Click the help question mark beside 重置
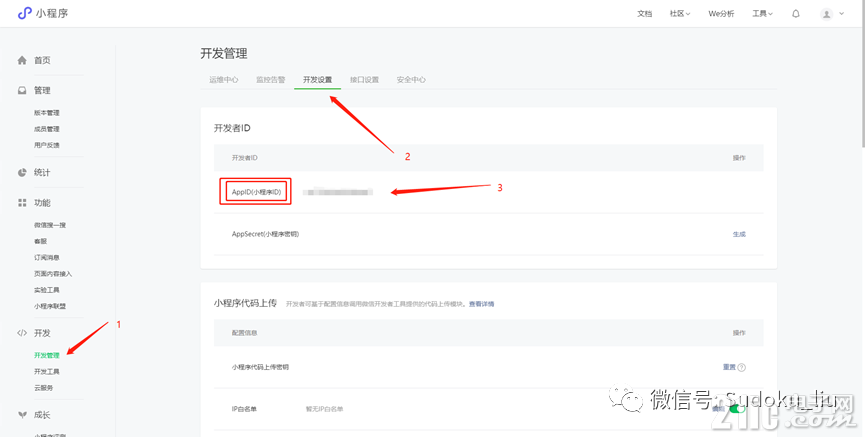This screenshot has height=437, width=865. 741,367
